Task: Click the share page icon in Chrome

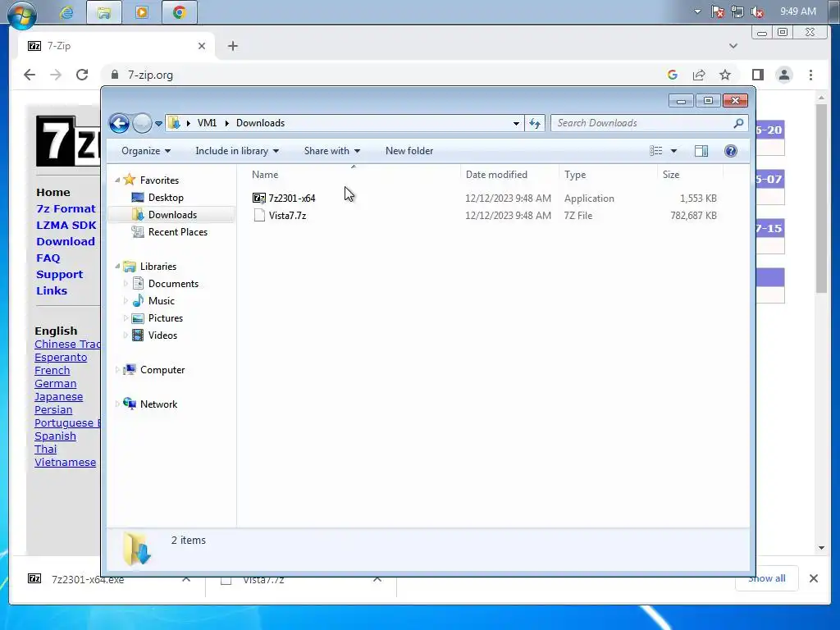Action: pyautogui.click(x=699, y=75)
